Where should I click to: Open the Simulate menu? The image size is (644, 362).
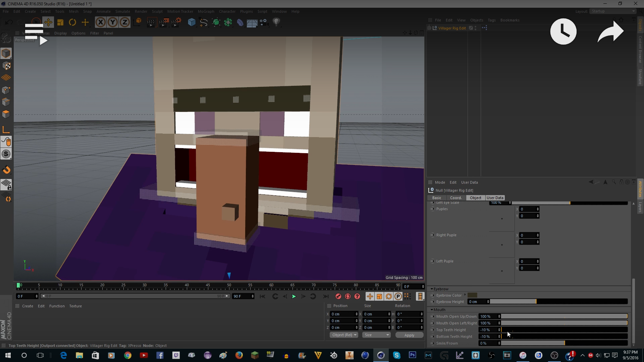pos(122,11)
